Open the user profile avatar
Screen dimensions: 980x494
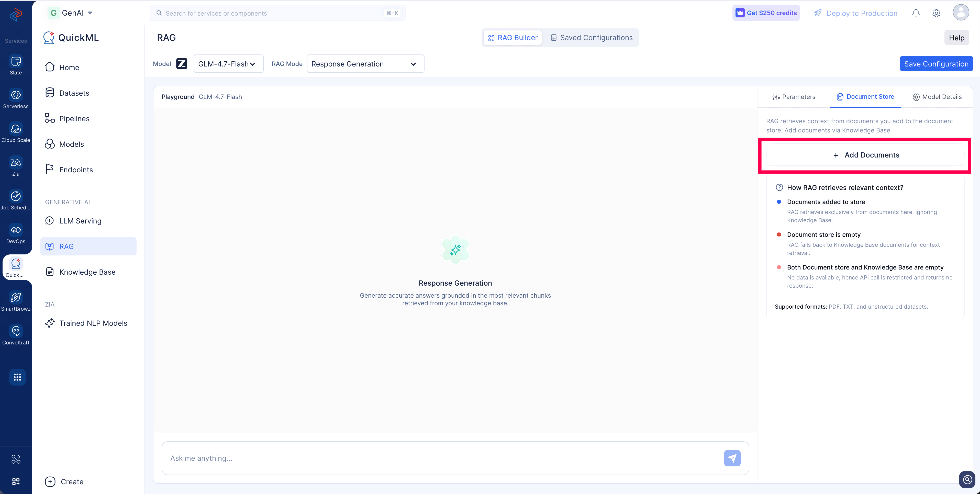[x=961, y=13]
